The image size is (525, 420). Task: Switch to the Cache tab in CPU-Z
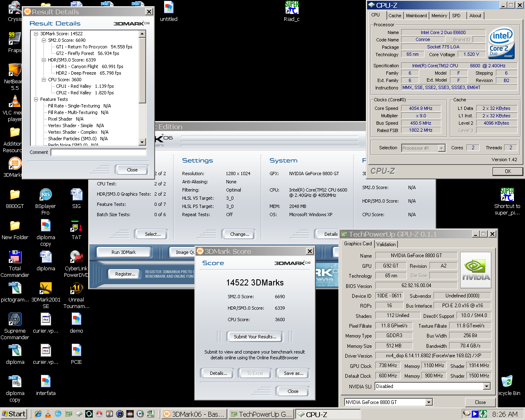pos(395,16)
